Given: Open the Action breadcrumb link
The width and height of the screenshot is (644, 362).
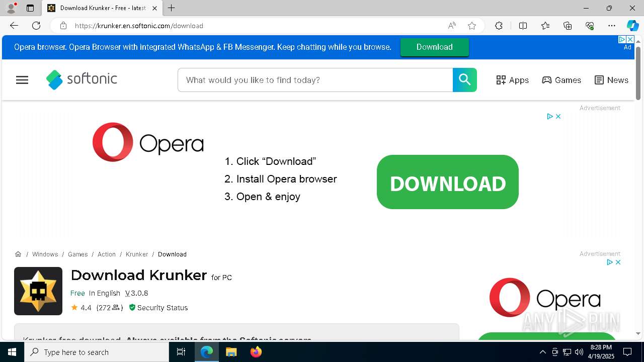Looking at the screenshot, I should [x=107, y=254].
